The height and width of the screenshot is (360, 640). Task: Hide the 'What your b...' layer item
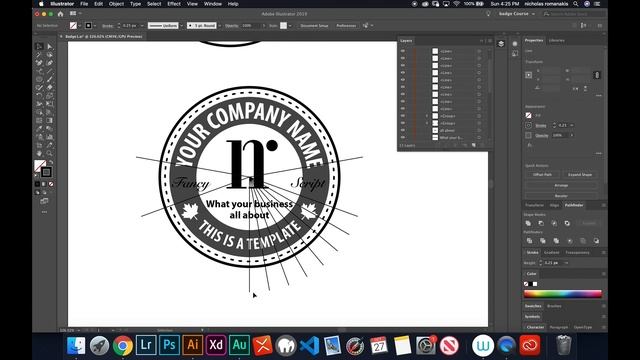click(403, 138)
